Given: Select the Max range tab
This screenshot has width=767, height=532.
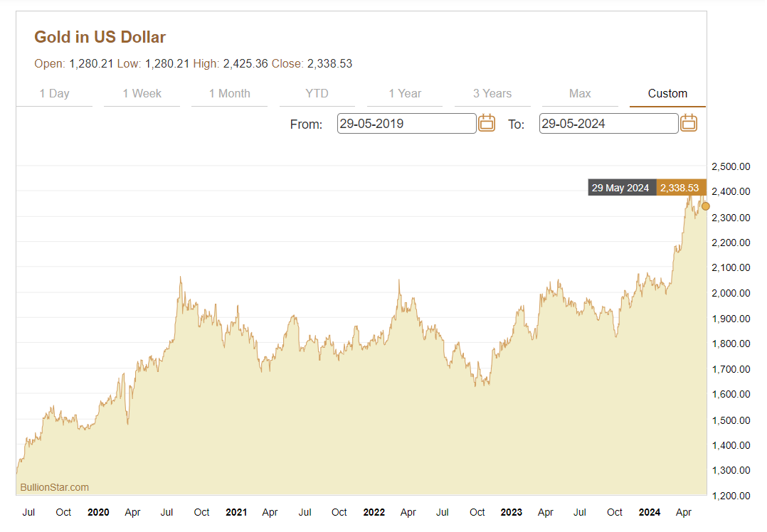Looking at the screenshot, I should pyautogui.click(x=580, y=94).
